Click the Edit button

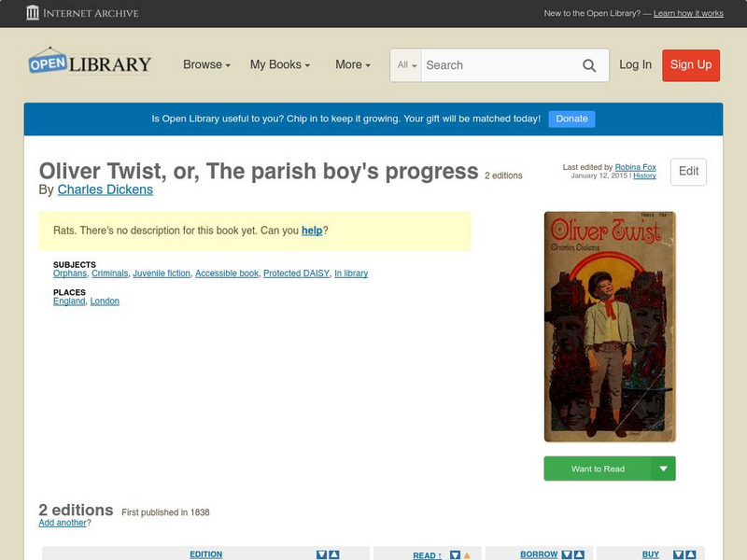pyautogui.click(x=688, y=173)
